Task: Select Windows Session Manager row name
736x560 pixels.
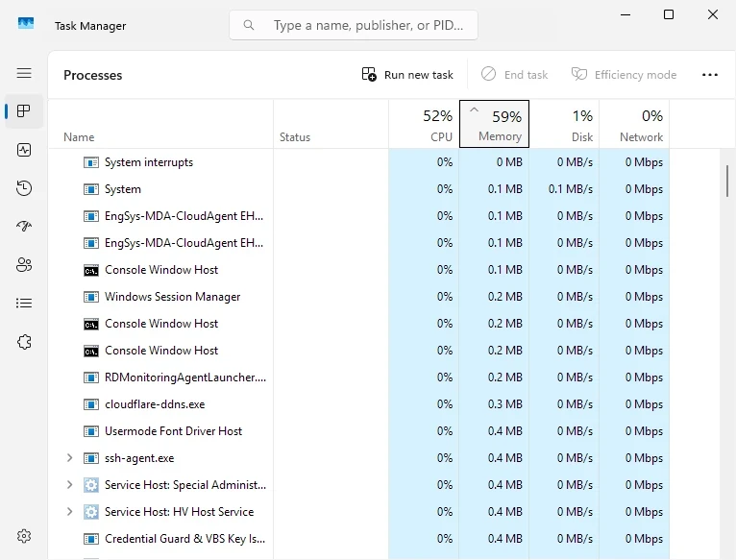Action: tap(172, 297)
